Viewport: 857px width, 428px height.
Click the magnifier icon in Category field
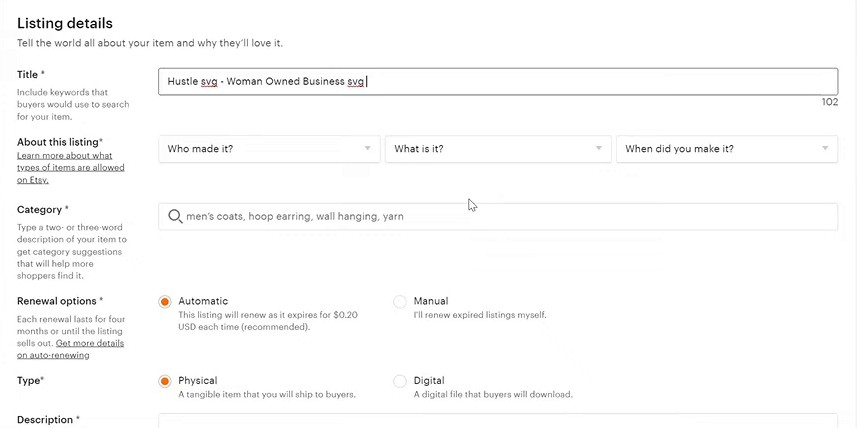175,216
